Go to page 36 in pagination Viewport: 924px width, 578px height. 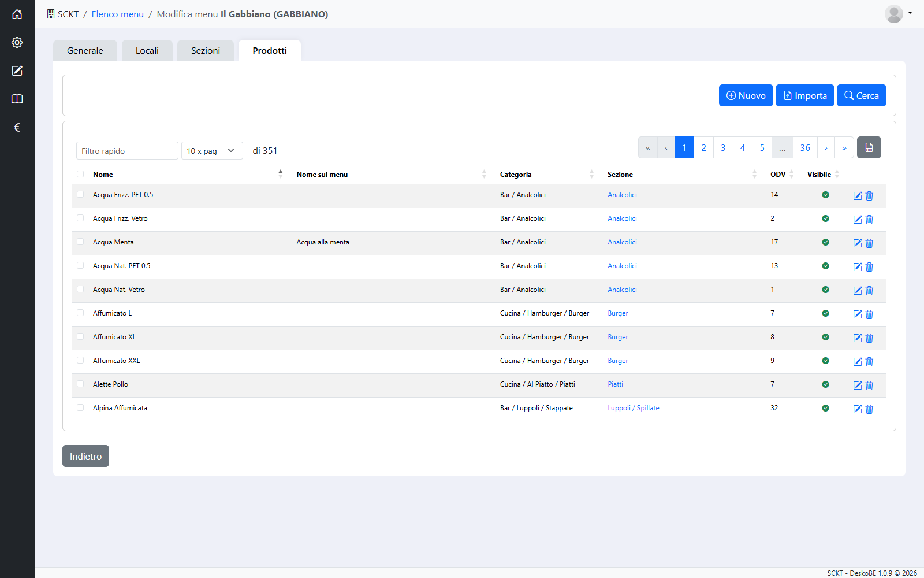pyautogui.click(x=805, y=147)
